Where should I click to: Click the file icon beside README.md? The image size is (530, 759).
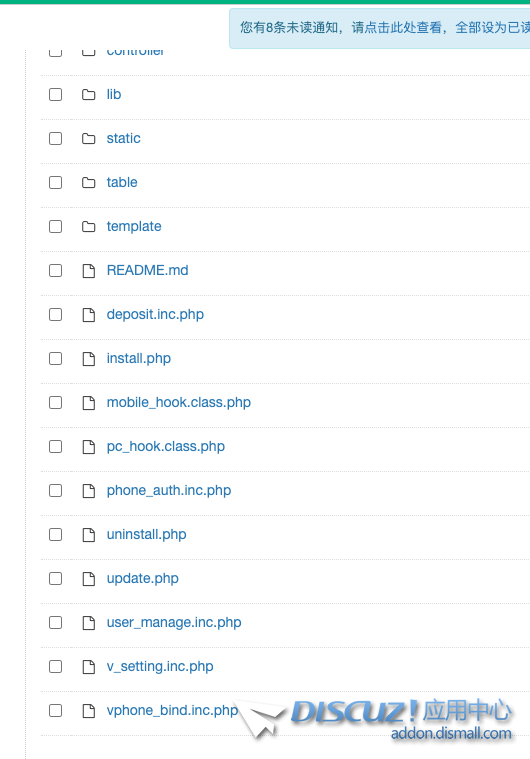89,271
